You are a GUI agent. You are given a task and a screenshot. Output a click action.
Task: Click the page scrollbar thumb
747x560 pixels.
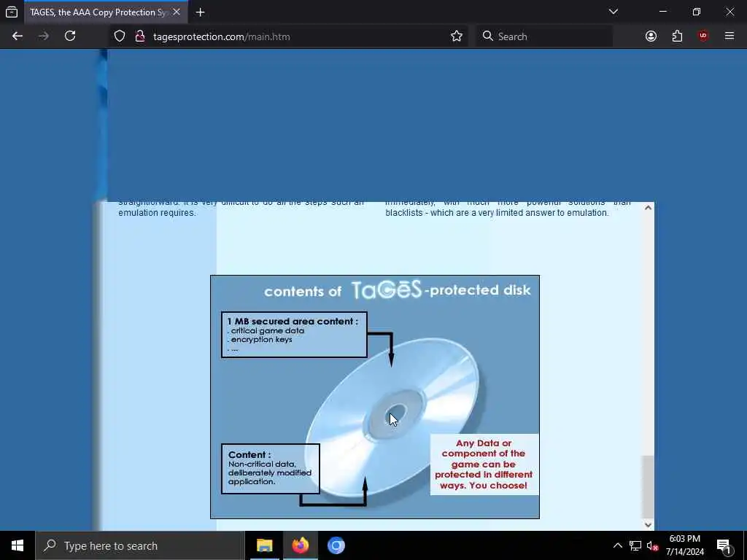[x=648, y=486]
